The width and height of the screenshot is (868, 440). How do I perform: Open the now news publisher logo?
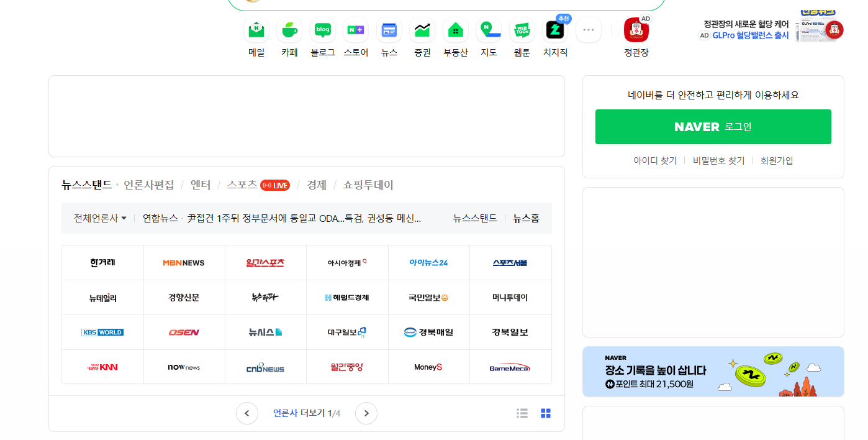pos(184,367)
